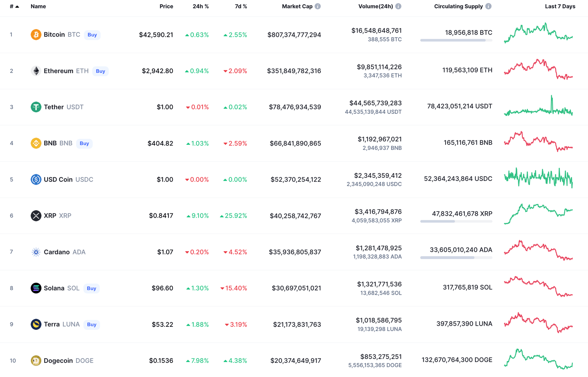Click the Bitcoin logo icon

pos(36,34)
